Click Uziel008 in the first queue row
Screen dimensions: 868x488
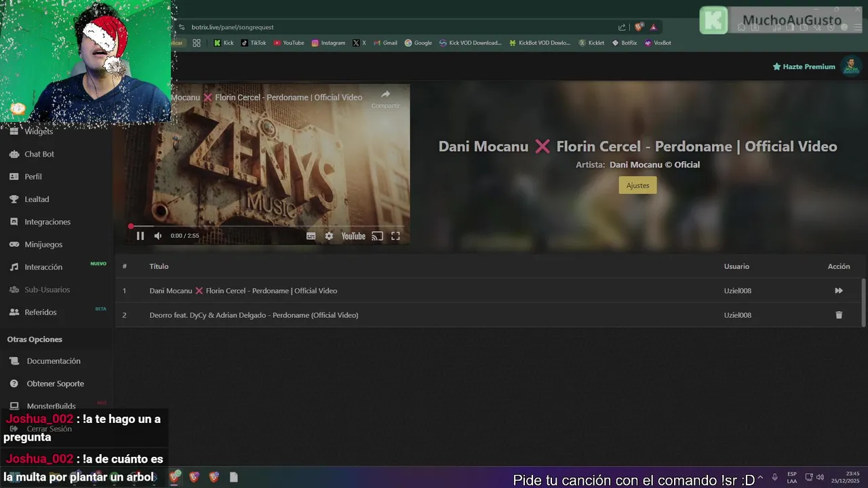click(737, 291)
